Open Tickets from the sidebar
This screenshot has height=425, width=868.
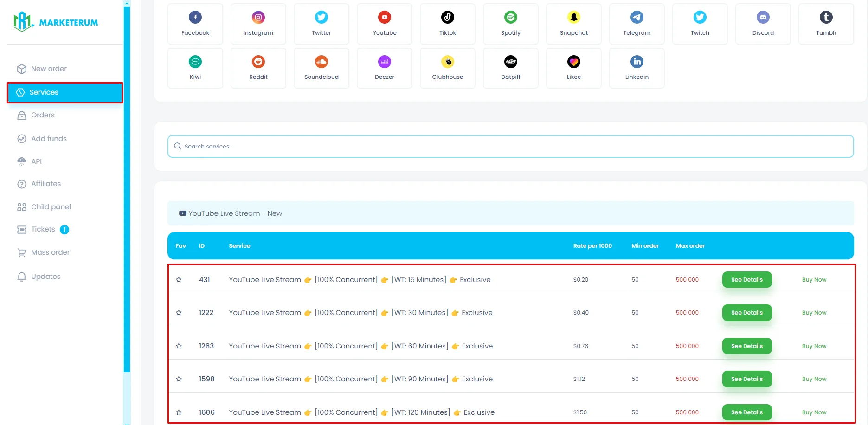pos(43,229)
